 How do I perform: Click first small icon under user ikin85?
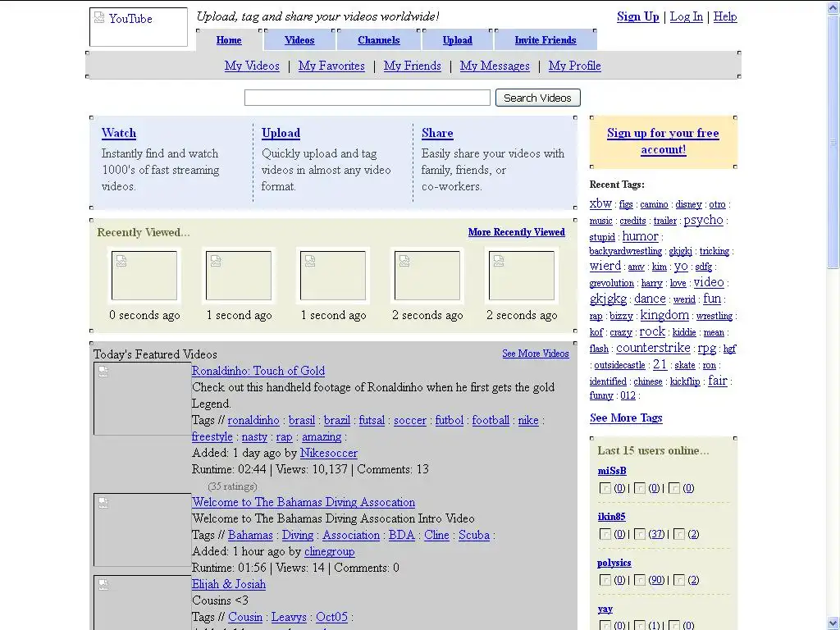[x=605, y=534]
